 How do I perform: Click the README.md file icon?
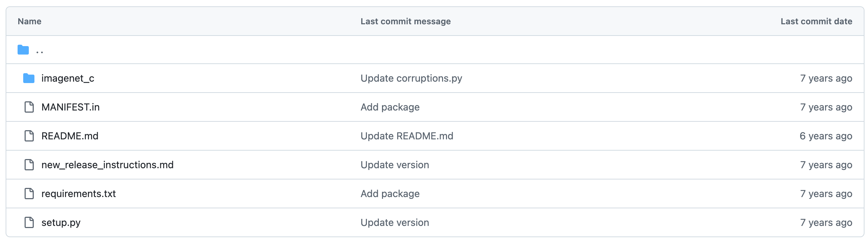[29, 136]
